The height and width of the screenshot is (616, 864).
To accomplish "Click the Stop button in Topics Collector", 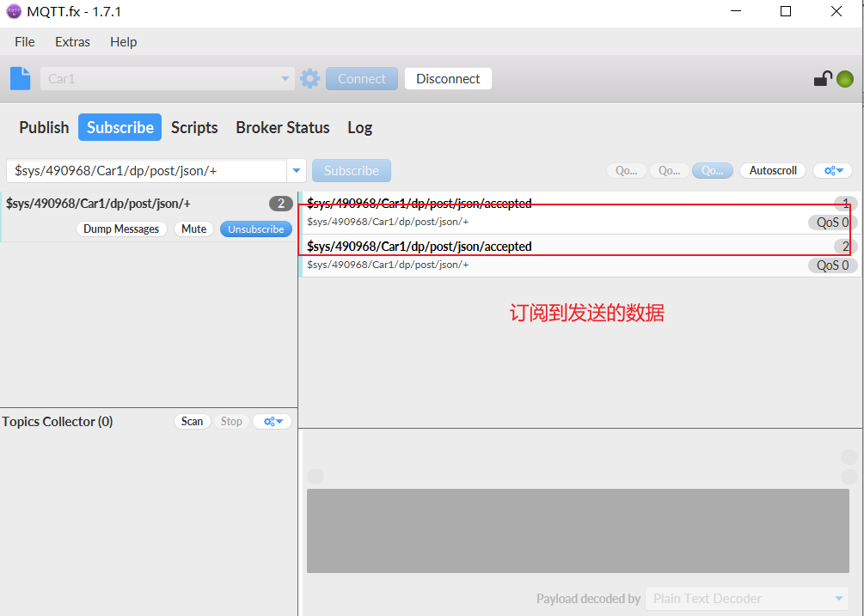I will click(x=231, y=422).
